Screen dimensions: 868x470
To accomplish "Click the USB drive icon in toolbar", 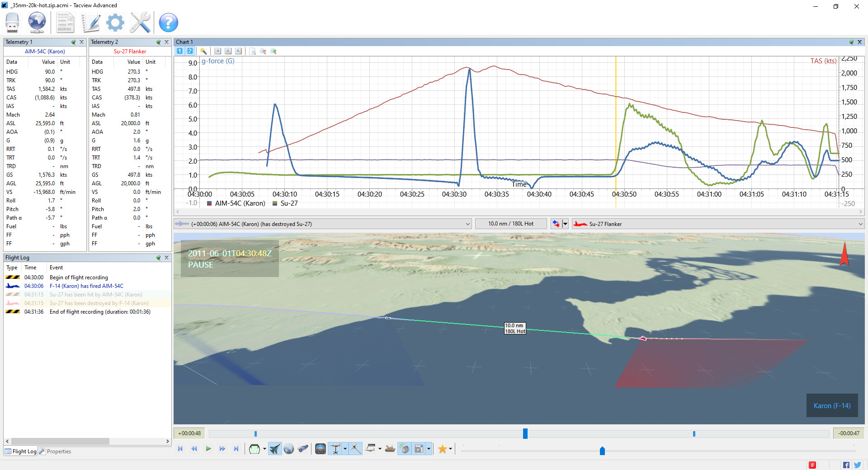I will click(12, 22).
